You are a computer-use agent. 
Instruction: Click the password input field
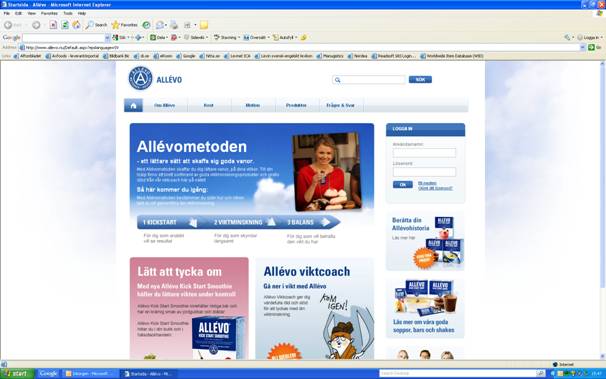click(x=424, y=172)
